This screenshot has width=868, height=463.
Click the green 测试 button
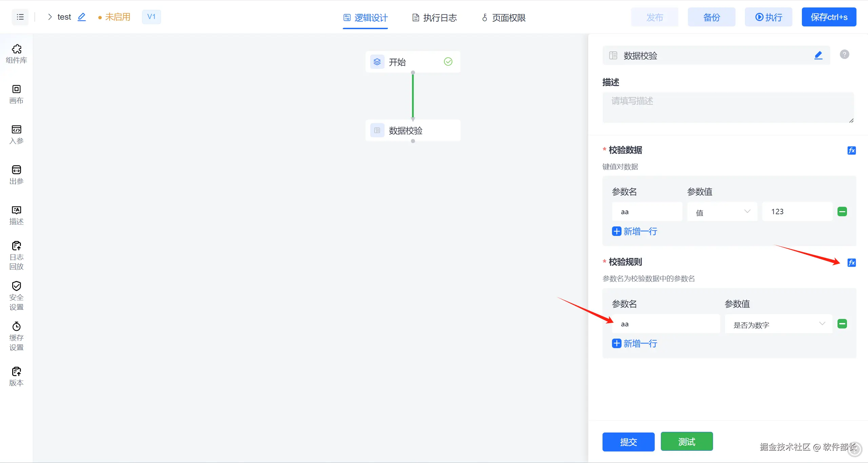pos(687,442)
